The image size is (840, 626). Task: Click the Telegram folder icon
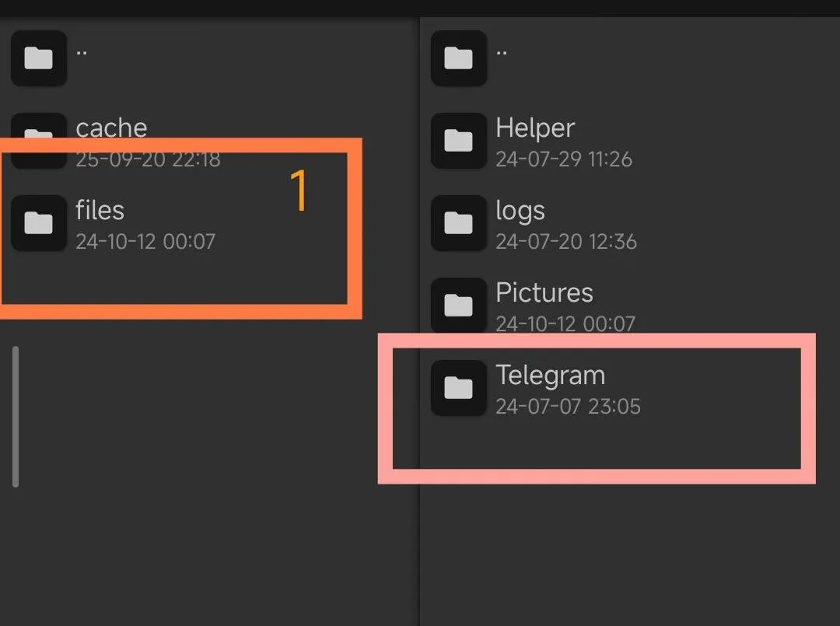pyautogui.click(x=459, y=388)
